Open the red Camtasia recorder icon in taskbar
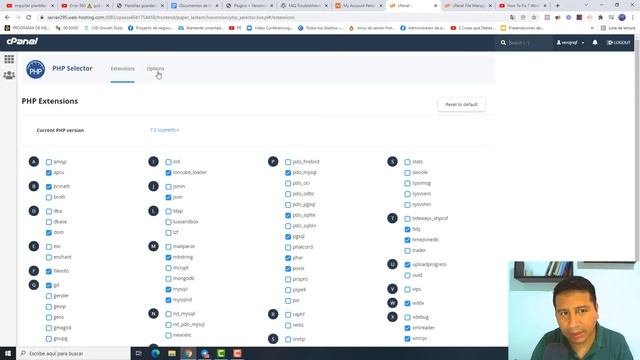The height and width of the screenshot is (360, 640). (x=237, y=353)
